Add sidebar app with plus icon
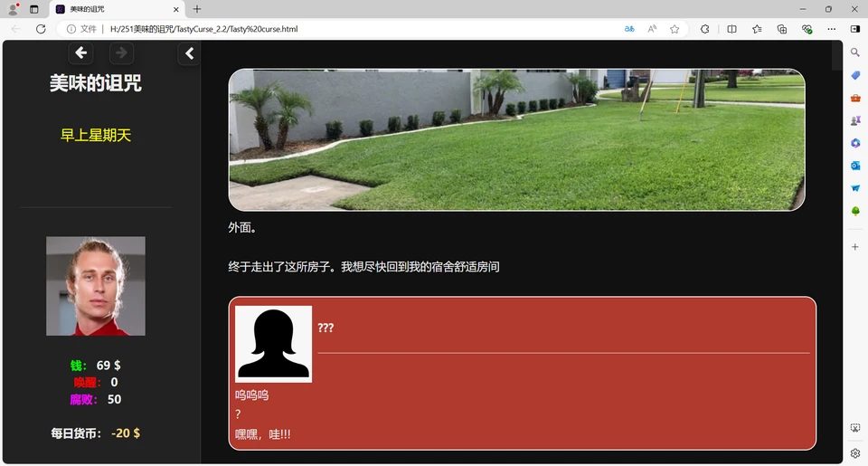 [x=855, y=246]
